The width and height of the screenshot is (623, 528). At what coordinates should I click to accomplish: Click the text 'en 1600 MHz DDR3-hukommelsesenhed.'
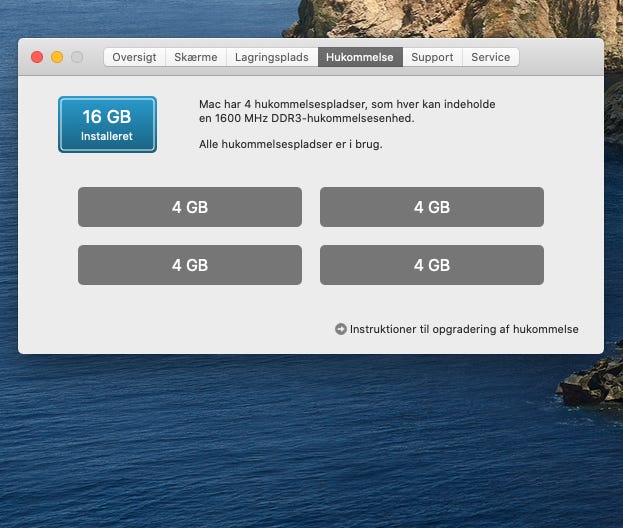(306, 118)
